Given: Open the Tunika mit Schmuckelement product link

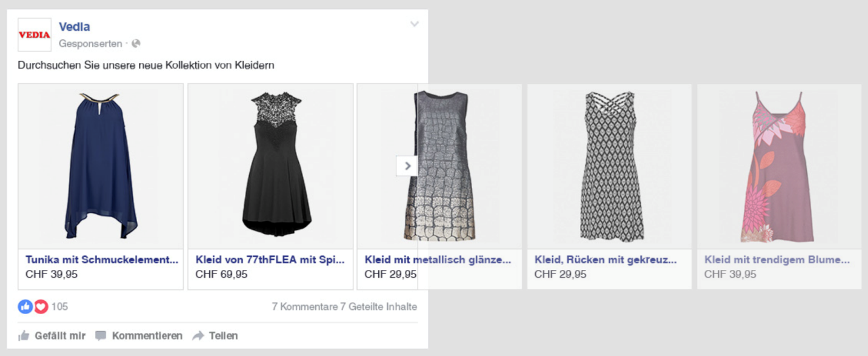Looking at the screenshot, I should pos(101,259).
